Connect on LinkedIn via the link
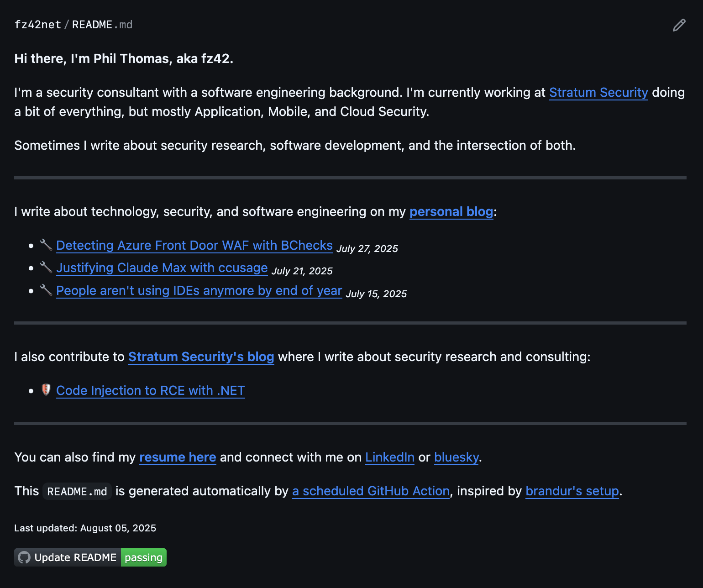 (x=389, y=457)
